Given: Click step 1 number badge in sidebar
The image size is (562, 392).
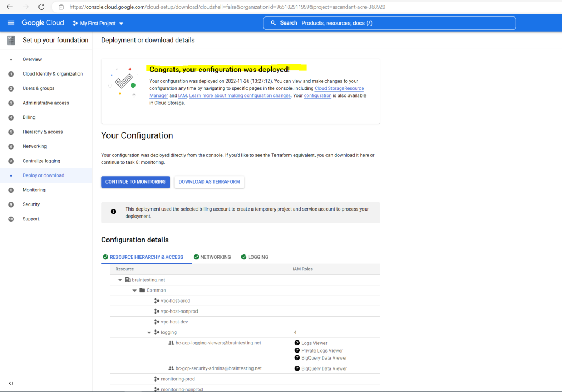Looking at the screenshot, I should tap(11, 74).
